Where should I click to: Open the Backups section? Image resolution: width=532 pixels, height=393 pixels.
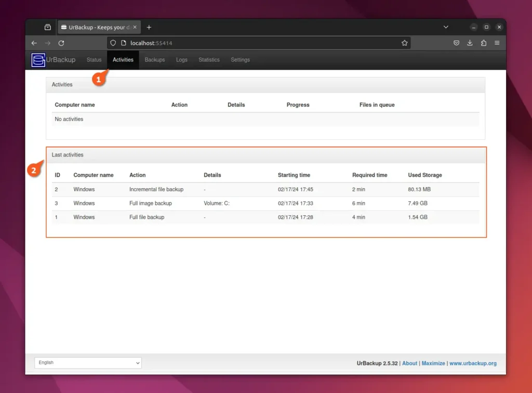[x=154, y=60]
